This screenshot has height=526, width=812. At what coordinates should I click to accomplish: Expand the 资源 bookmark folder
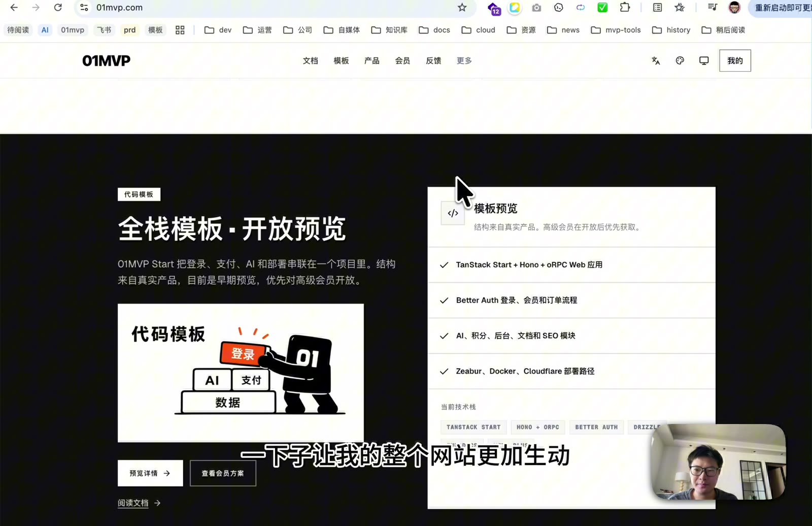tap(521, 30)
